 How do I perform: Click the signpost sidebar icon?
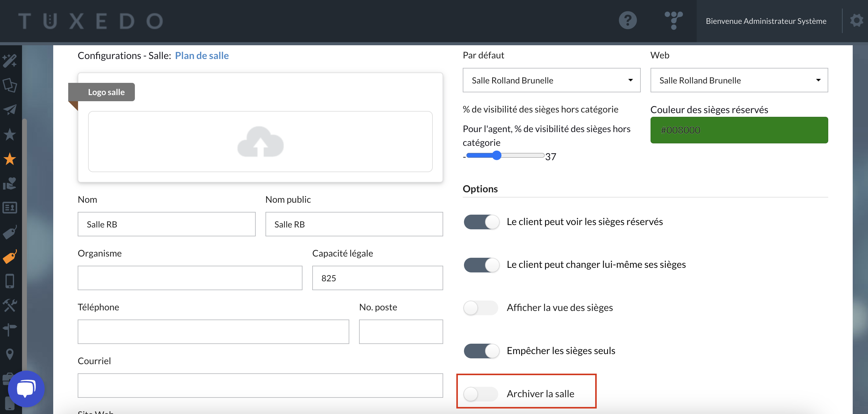click(10, 330)
